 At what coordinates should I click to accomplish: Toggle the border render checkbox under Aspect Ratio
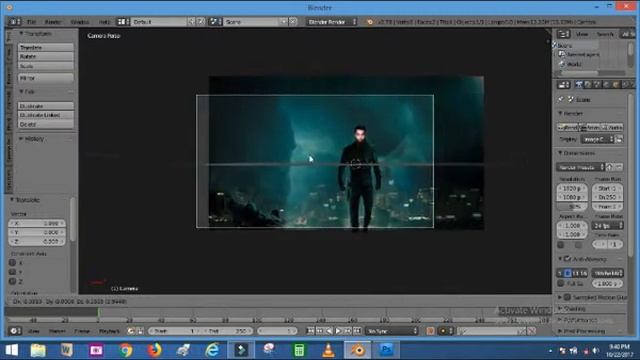pyautogui.click(x=561, y=245)
